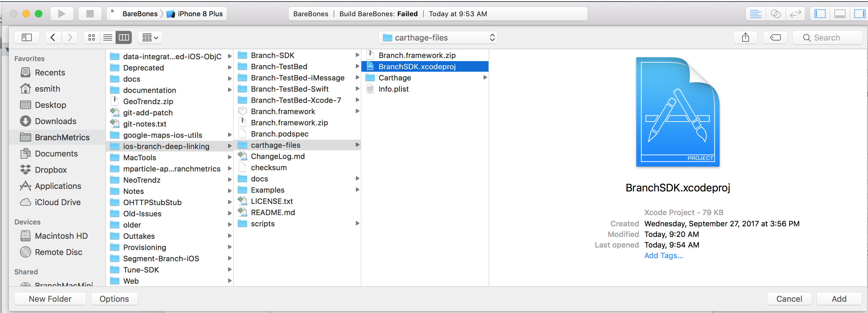Switch to icon view mode
Screen dimensions: 868x313
click(91, 37)
